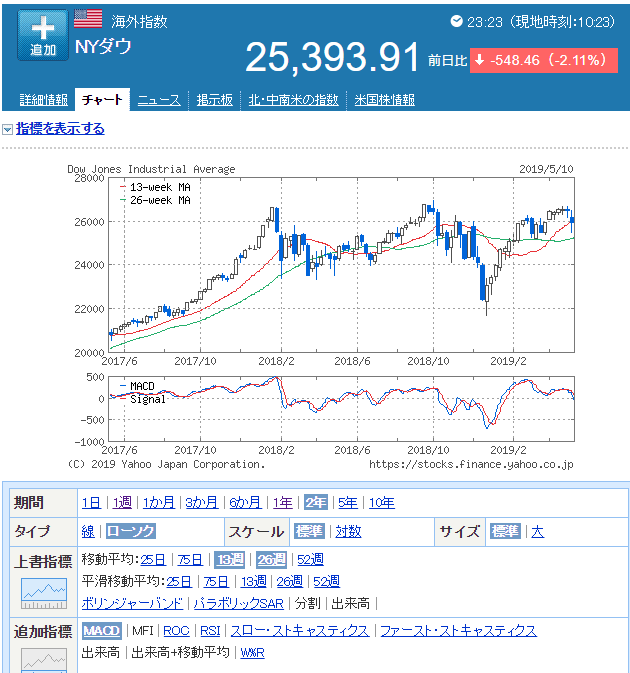The width and height of the screenshot is (630, 673).
Task: Switch to the 詳細情報 tab
Action: click(43, 100)
